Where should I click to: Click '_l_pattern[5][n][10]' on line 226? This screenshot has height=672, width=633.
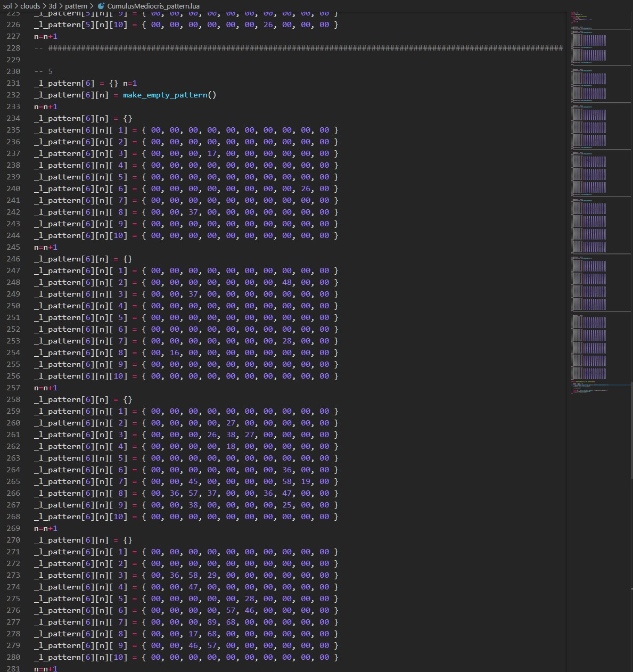pyautogui.click(x=81, y=24)
